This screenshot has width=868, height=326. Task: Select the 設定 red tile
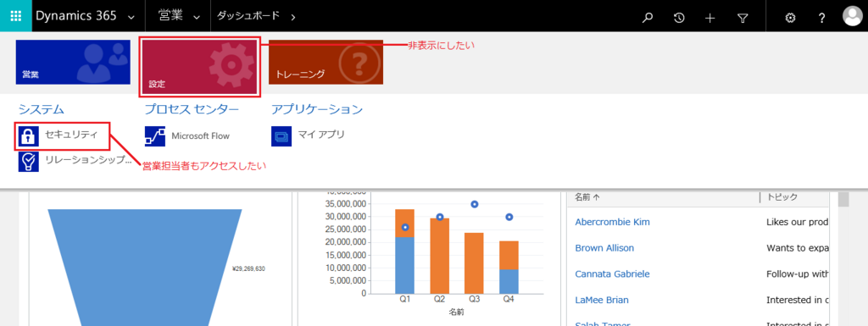coord(199,67)
